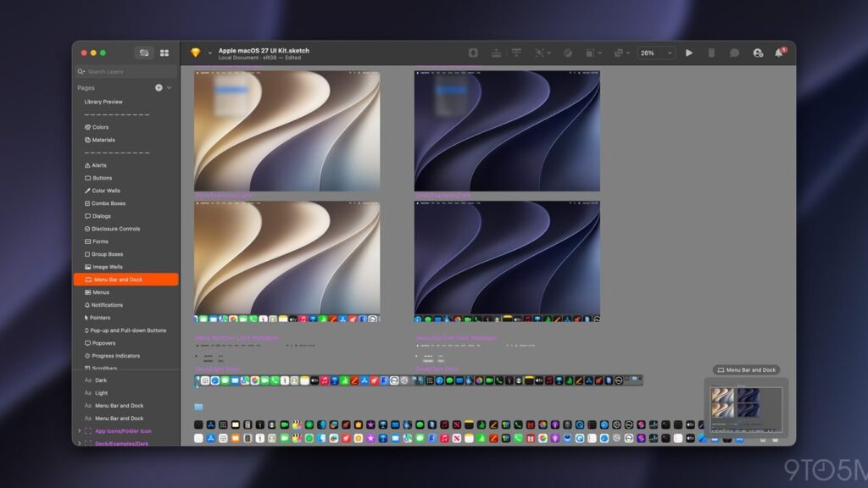Select App Icons/Folder Icon layer row
The height and width of the screenshot is (488, 868).
tap(127, 431)
